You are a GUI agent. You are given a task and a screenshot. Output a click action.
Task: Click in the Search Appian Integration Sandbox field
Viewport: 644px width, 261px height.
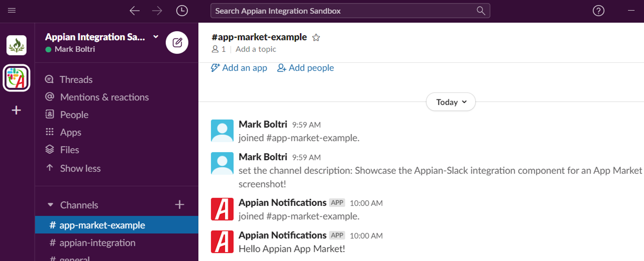[x=350, y=11]
